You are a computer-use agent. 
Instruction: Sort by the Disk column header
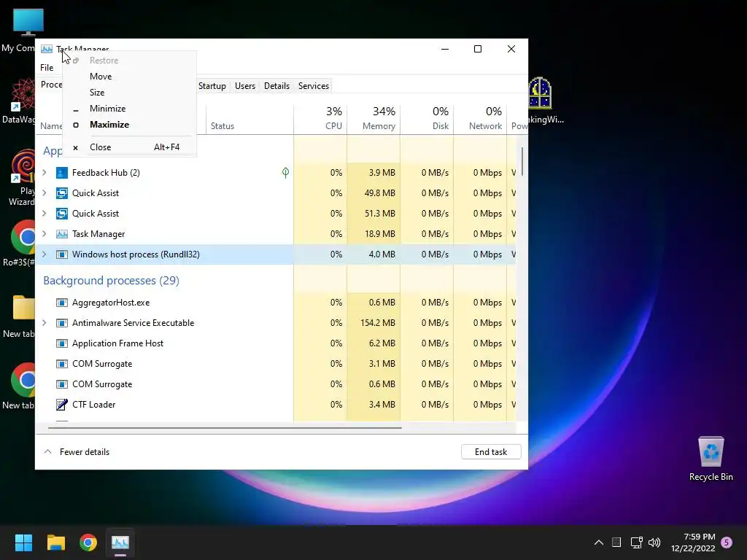coord(427,118)
